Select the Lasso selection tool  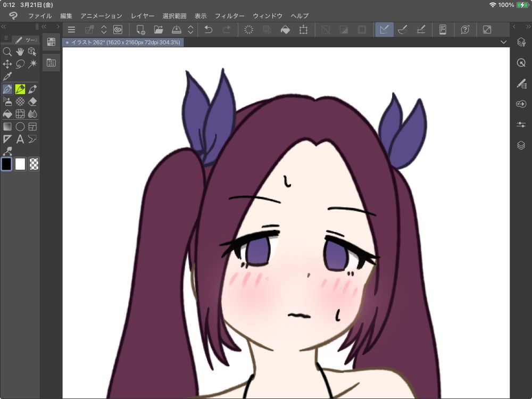(x=20, y=64)
